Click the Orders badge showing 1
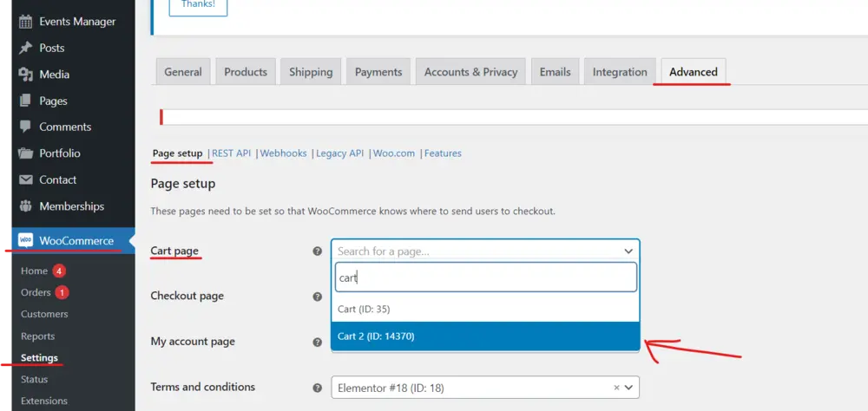 tap(62, 292)
